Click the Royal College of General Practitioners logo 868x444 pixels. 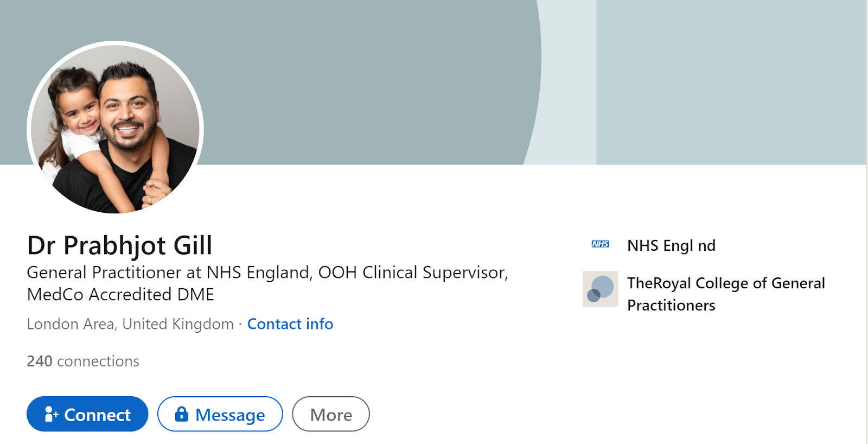(600, 289)
